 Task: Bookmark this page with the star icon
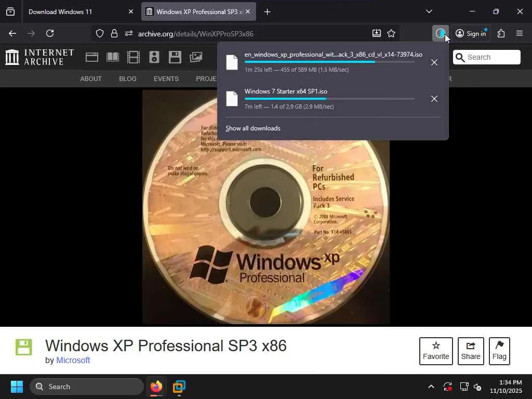391,33
